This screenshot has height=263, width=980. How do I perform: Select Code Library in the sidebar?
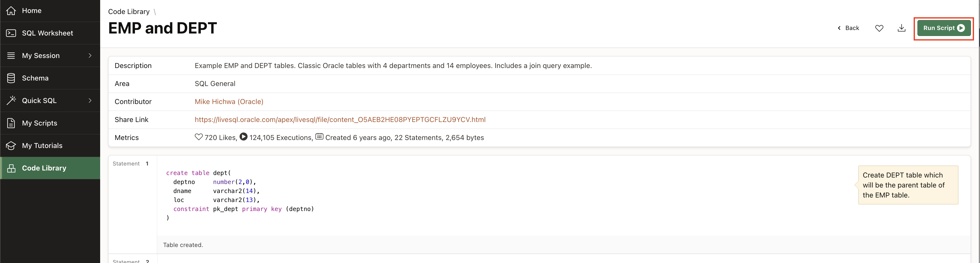click(50, 168)
